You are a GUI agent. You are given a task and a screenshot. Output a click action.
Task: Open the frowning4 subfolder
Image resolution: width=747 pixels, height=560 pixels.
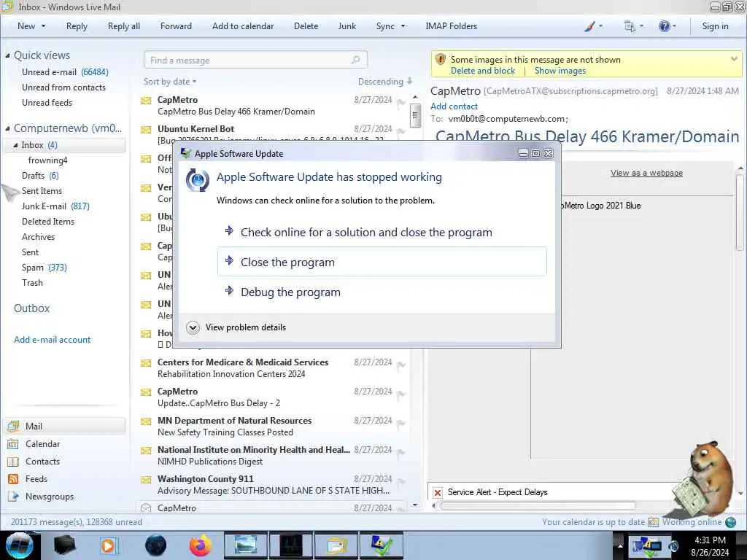point(47,160)
